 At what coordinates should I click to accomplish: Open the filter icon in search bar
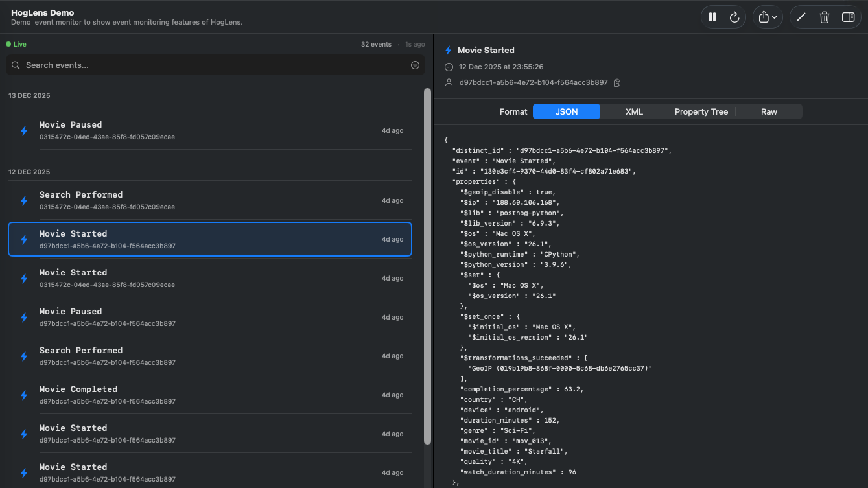coord(416,65)
